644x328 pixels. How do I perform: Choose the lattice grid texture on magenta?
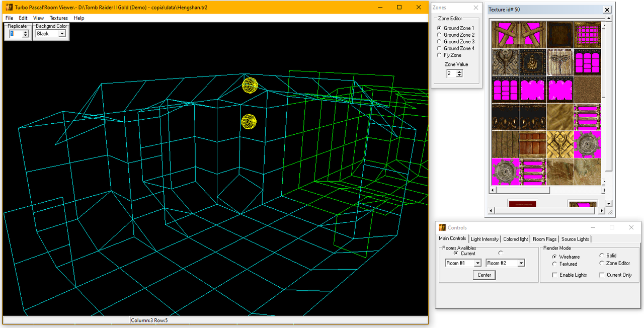point(588,34)
